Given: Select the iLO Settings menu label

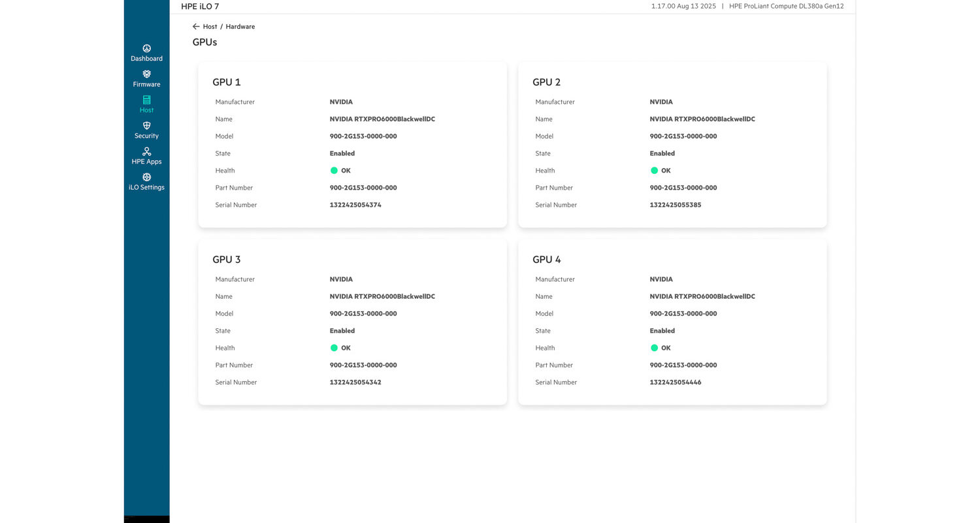Looking at the screenshot, I should 146,188.
